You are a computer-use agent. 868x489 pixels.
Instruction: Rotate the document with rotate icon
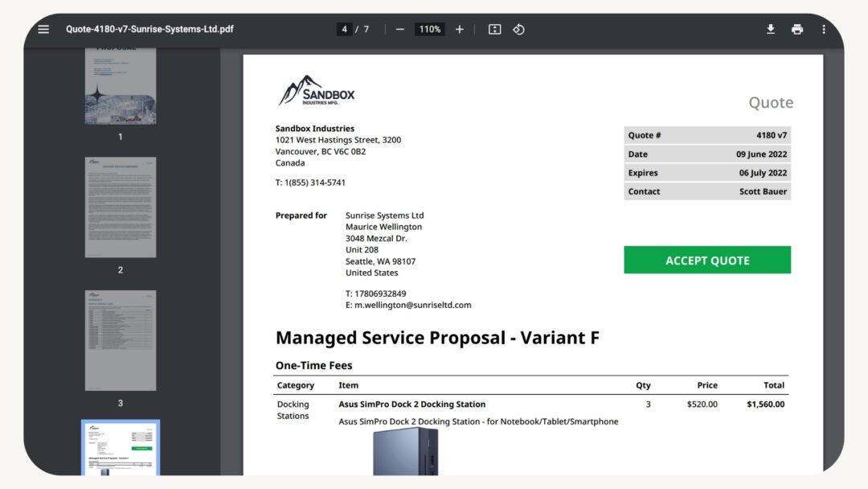pyautogui.click(x=518, y=29)
